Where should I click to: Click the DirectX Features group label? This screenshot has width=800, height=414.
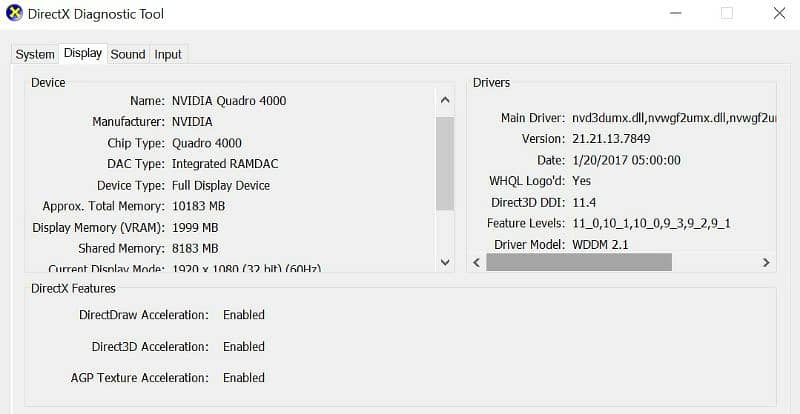click(73, 288)
